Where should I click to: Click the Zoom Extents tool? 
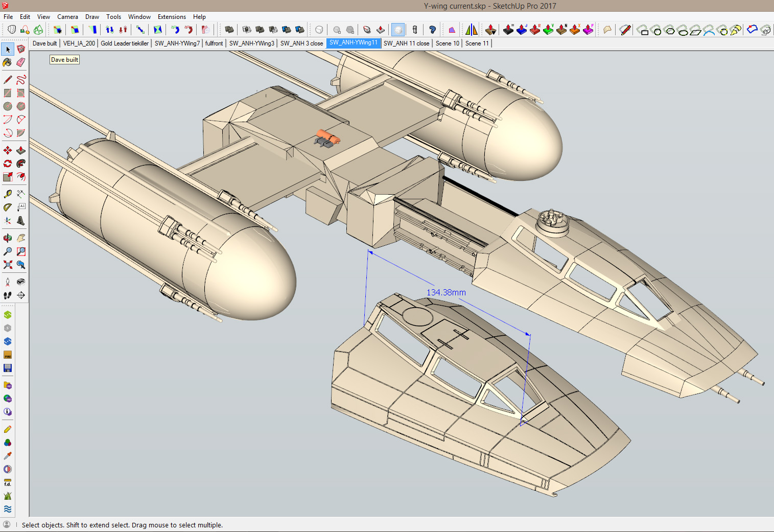8,265
